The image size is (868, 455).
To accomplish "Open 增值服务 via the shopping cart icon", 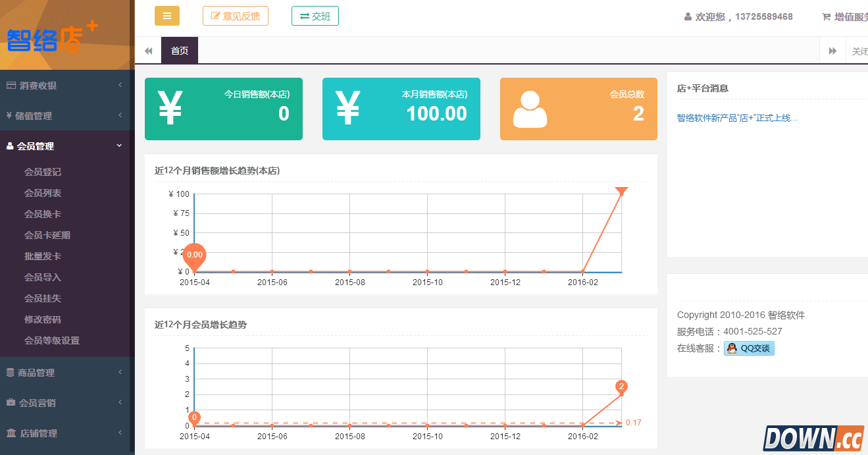I will click(x=827, y=16).
